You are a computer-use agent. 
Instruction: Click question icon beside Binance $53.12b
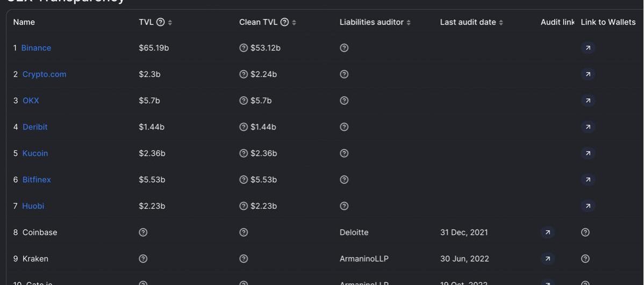point(244,48)
